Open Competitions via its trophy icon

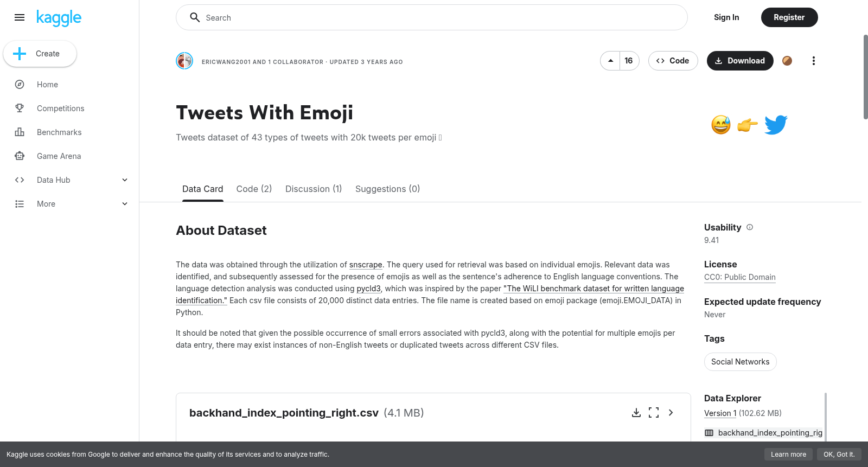[x=20, y=108]
